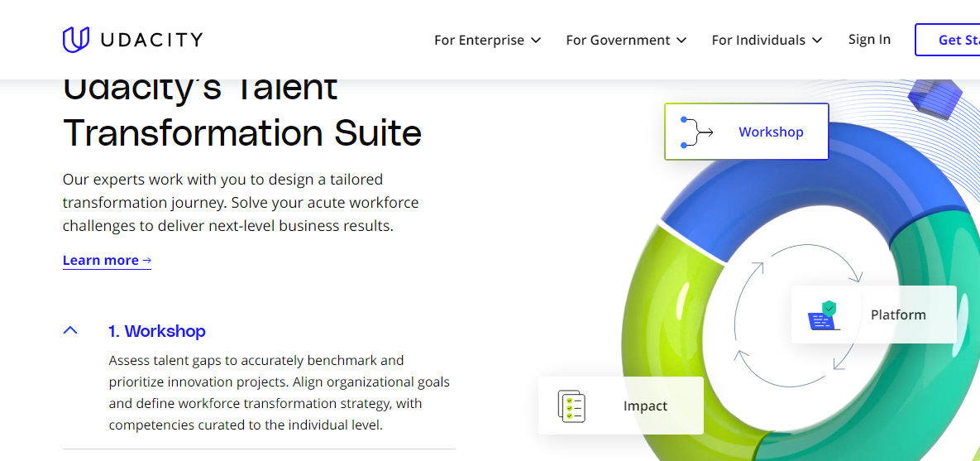
Task: Click the circular arrows in ring center
Action: coord(798,312)
